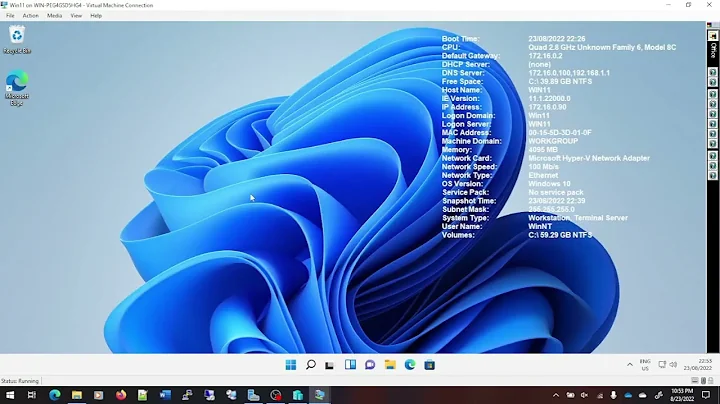Open host notification center icon
Screen dimensions: 720x404
click(x=706, y=395)
